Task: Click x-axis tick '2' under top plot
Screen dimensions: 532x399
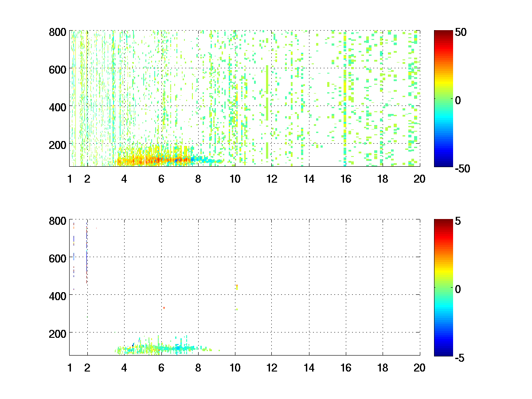Action: [x=87, y=179]
